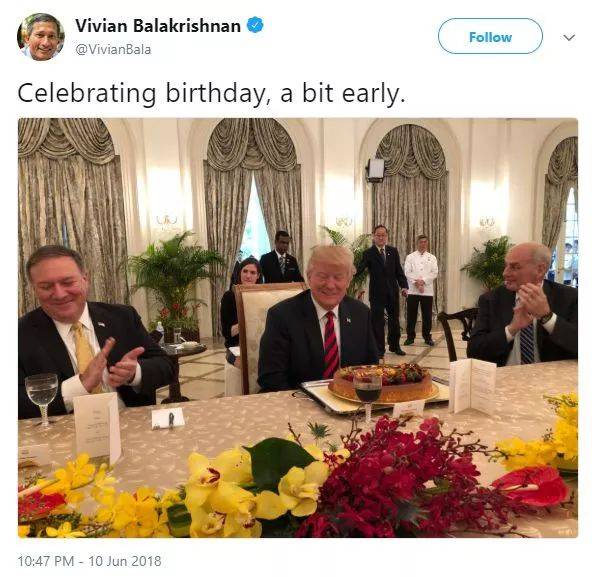Click the tweet text about celebrating birthday
The width and height of the screenshot is (601, 577).
[209, 93]
